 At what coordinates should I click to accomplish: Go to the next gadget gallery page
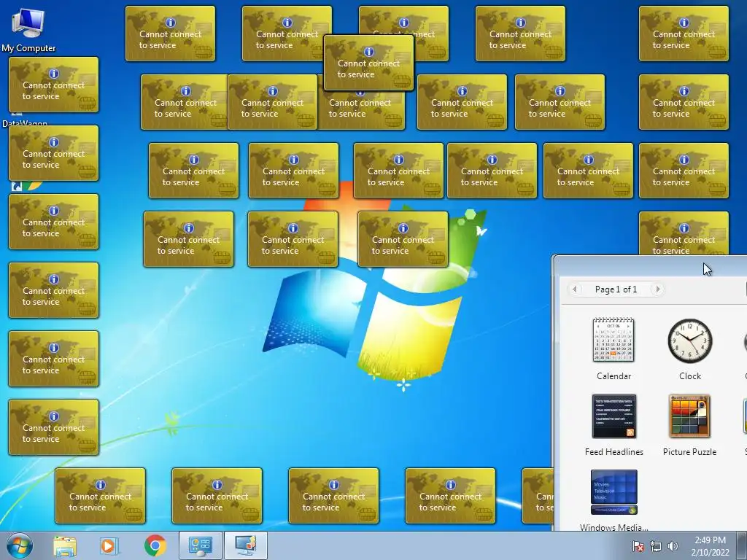pyautogui.click(x=657, y=289)
